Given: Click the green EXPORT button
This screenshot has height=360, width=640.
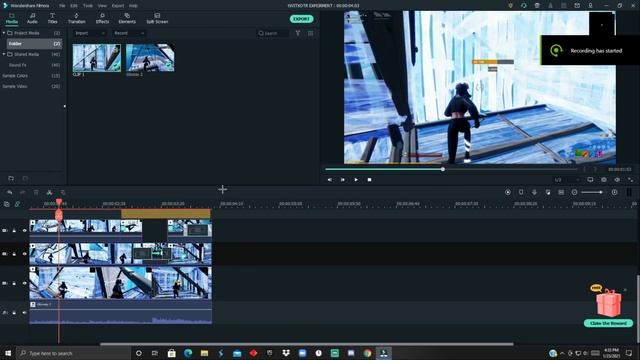Looking at the screenshot, I should (x=302, y=19).
